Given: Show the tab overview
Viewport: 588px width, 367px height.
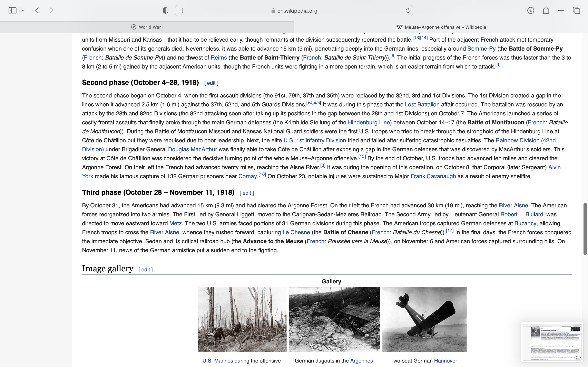Looking at the screenshot, I should pyautogui.click(x=576, y=10).
